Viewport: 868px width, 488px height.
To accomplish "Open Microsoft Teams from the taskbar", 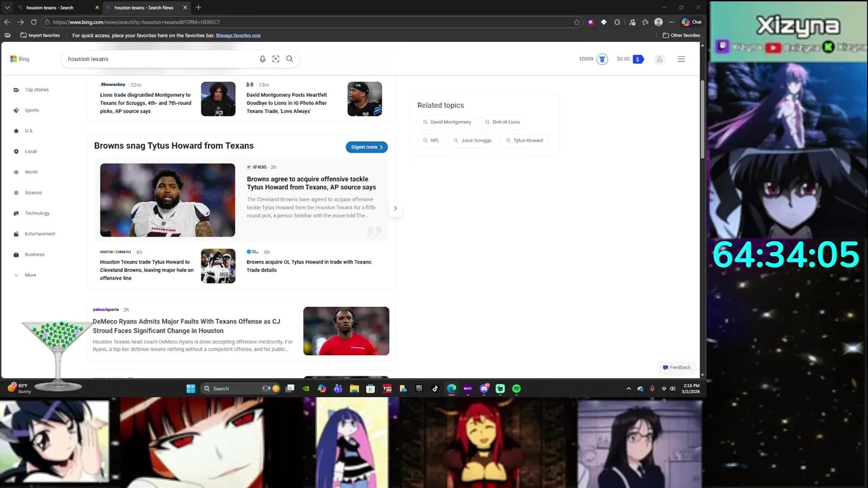I will point(338,388).
